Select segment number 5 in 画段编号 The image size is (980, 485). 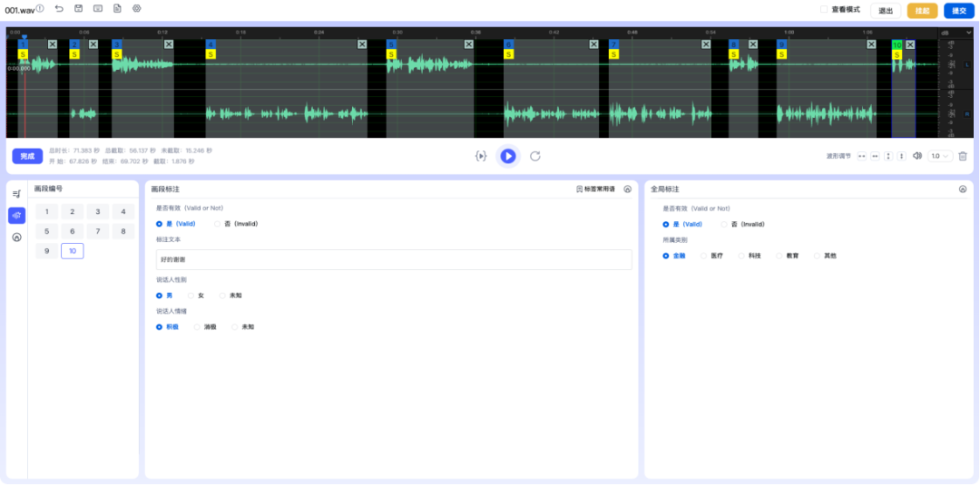point(47,231)
